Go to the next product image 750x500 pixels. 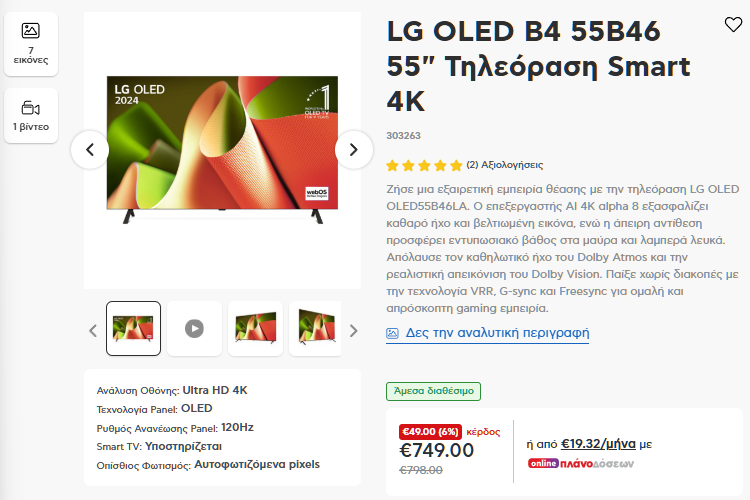tap(353, 150)
